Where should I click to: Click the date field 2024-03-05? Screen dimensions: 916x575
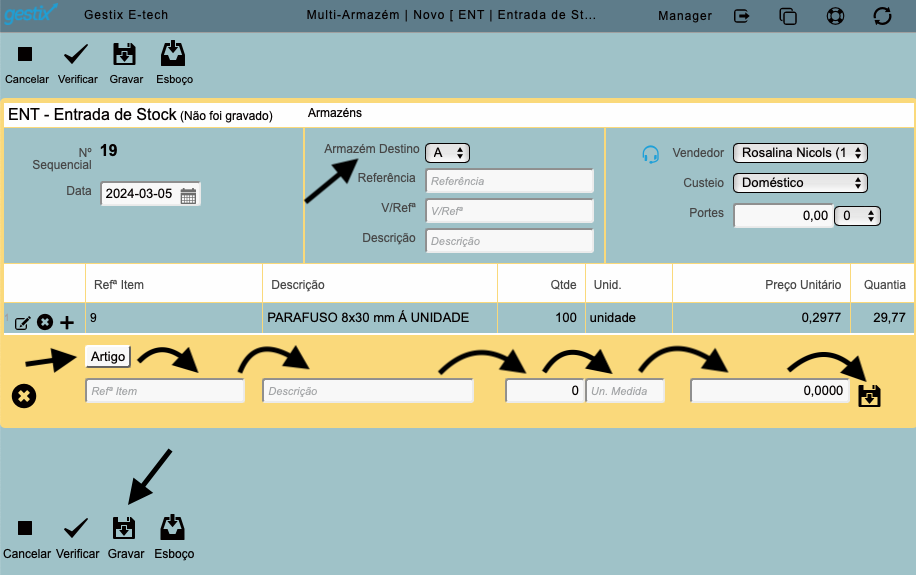150,194
